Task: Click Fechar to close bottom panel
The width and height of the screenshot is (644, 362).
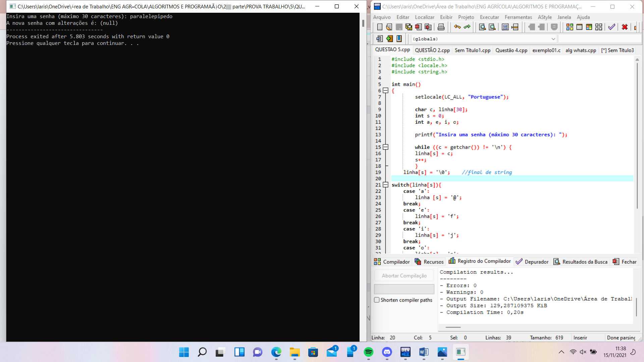Action: pos(625,262)
